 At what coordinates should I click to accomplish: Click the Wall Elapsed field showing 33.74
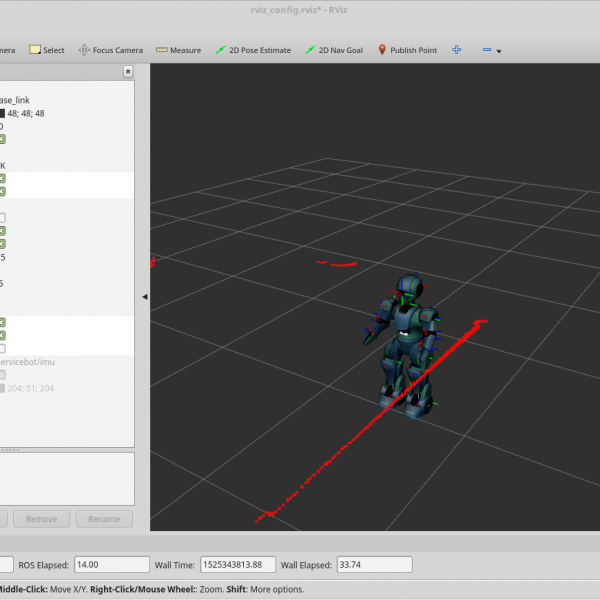tap(375, 564)
